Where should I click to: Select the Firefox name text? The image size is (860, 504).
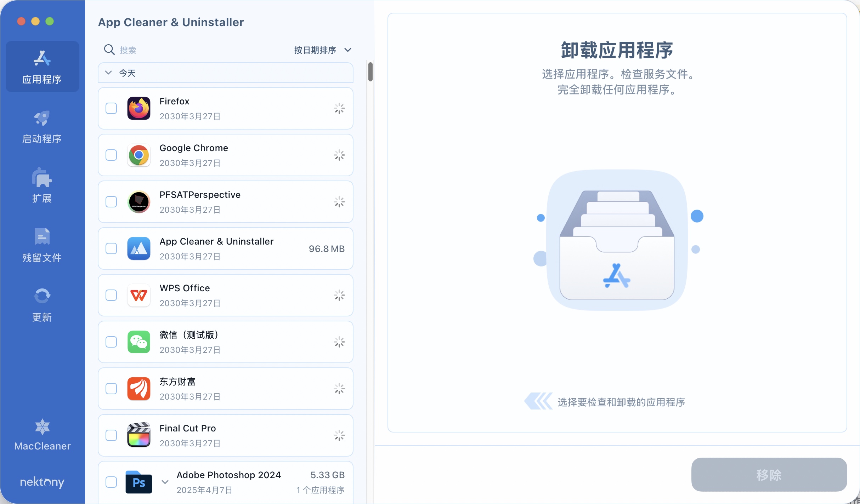click(x=174, y=101)
